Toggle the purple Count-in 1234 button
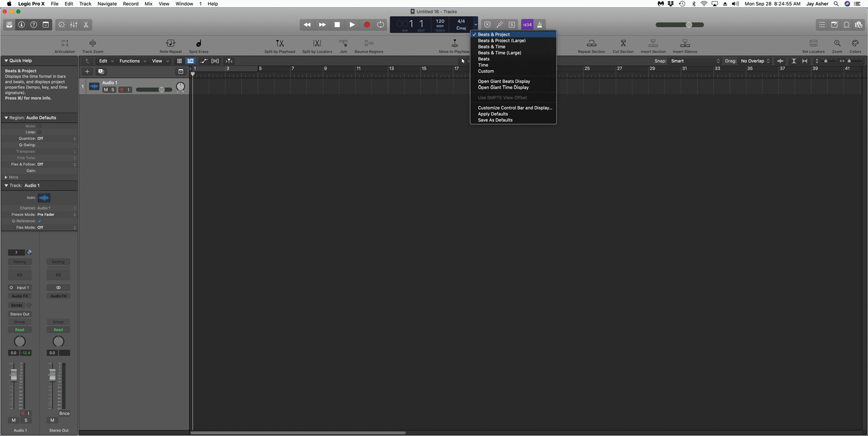The image size is (868, 436). (527, 25)
